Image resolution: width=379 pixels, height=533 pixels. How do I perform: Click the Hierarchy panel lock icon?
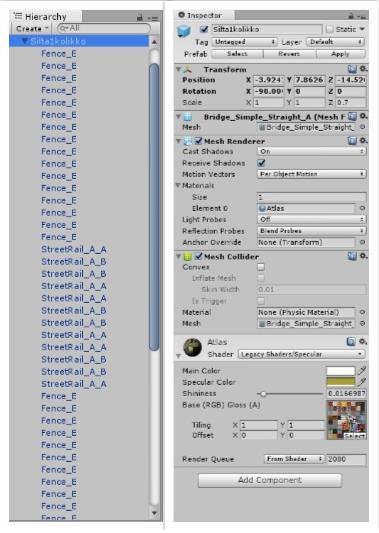(140, 17)
